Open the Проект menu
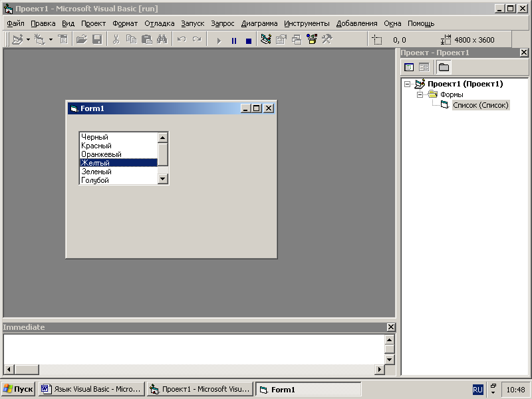 [x=93, y=23]
